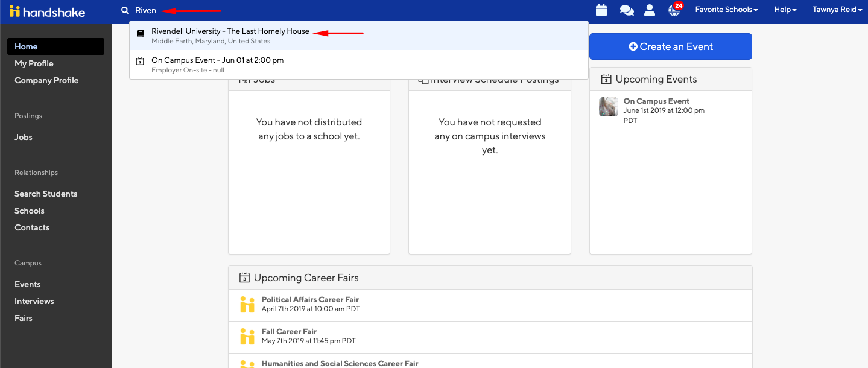Click "Middle Earth, Maryland, United States" text

coord(211,41)
